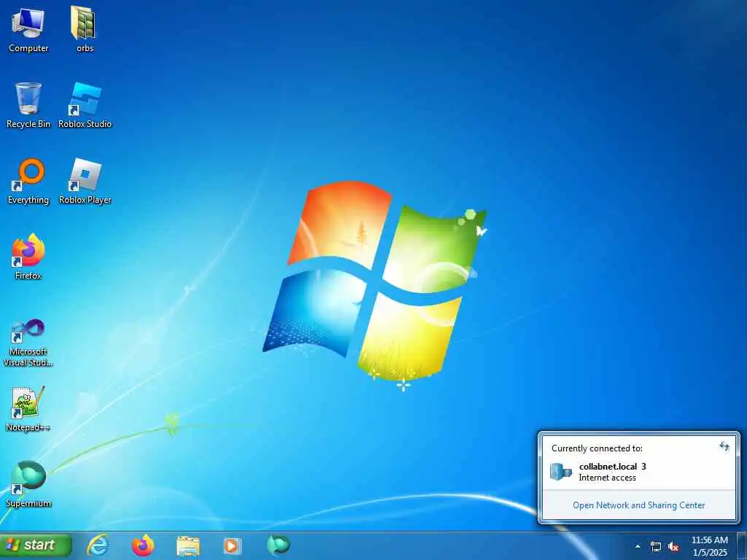The width and height of the screenshot is (747, 560).
Task: Open Windows Media Player from taskbar
Action: pos(233,545)
